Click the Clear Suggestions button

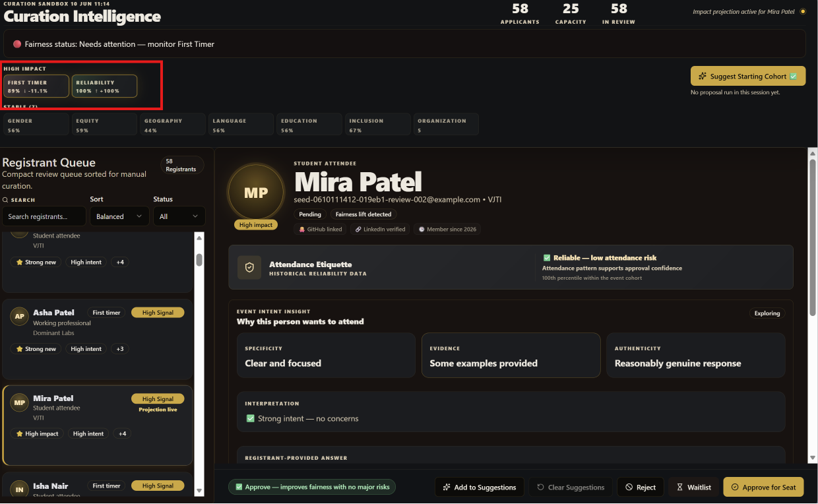[x=571, y=488]
